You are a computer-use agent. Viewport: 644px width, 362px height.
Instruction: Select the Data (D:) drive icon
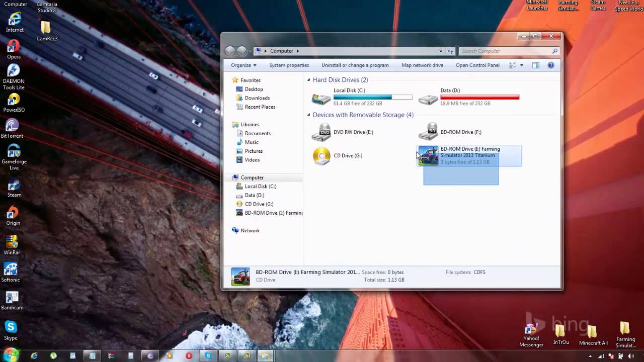428,99
